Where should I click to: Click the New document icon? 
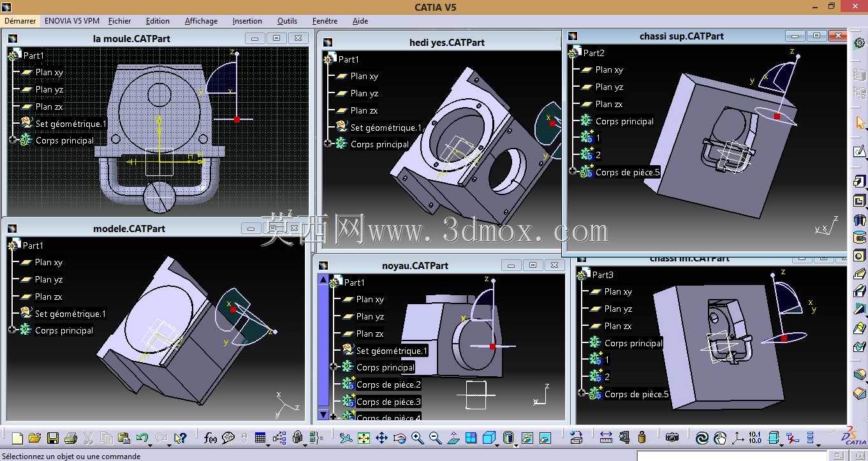coord(17,438)
